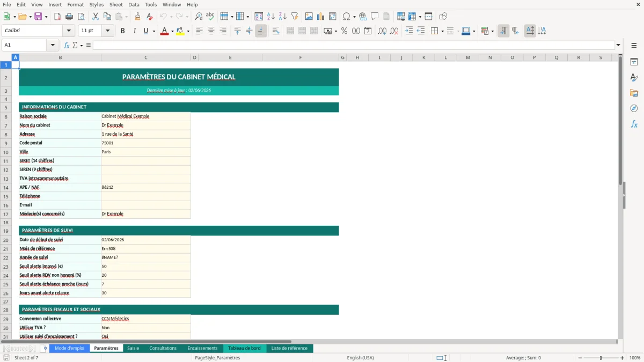Toggle Underline formatting
The image size is (644, 362).
145,31
